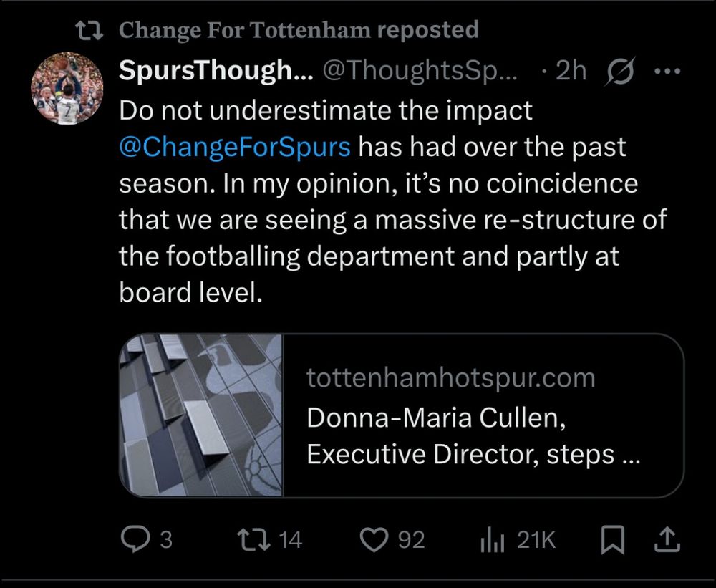Click the 2h timestamp

pos(571,71)
